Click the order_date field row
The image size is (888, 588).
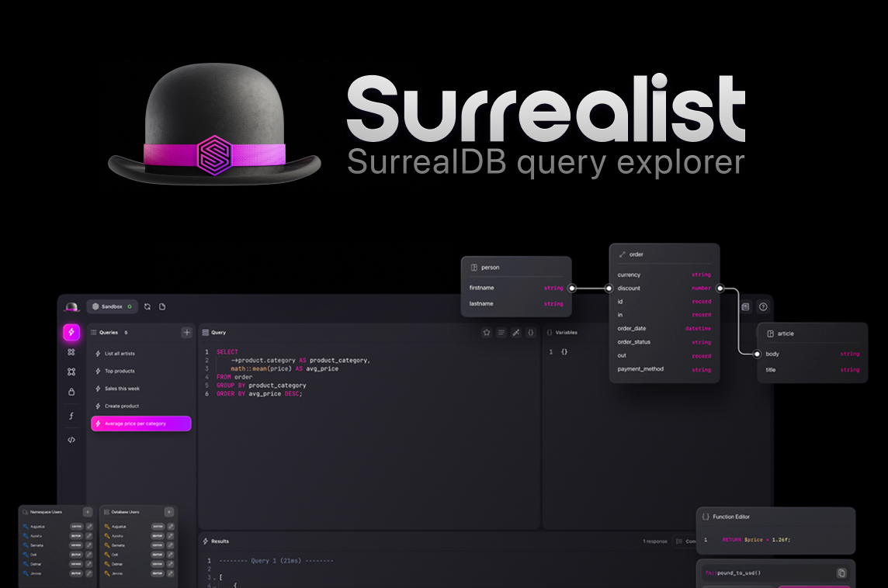point(664,329)
